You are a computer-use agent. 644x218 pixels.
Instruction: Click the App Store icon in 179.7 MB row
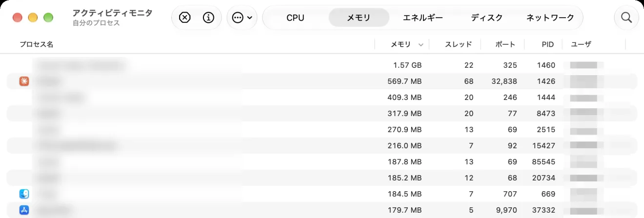point(24,210)
